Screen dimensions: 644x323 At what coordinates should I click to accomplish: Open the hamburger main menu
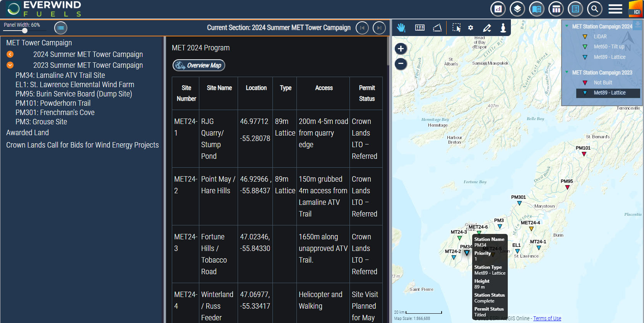[x=615, y=9]
